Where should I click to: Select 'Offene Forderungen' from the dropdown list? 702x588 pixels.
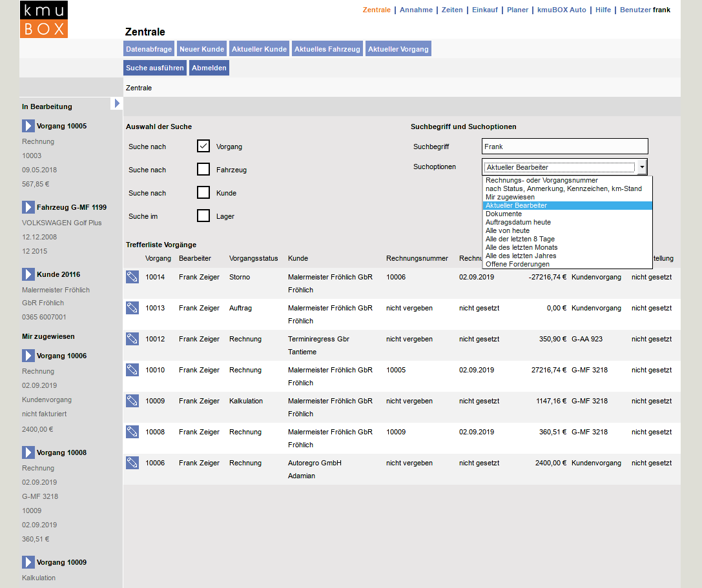[x=517, y=264]
